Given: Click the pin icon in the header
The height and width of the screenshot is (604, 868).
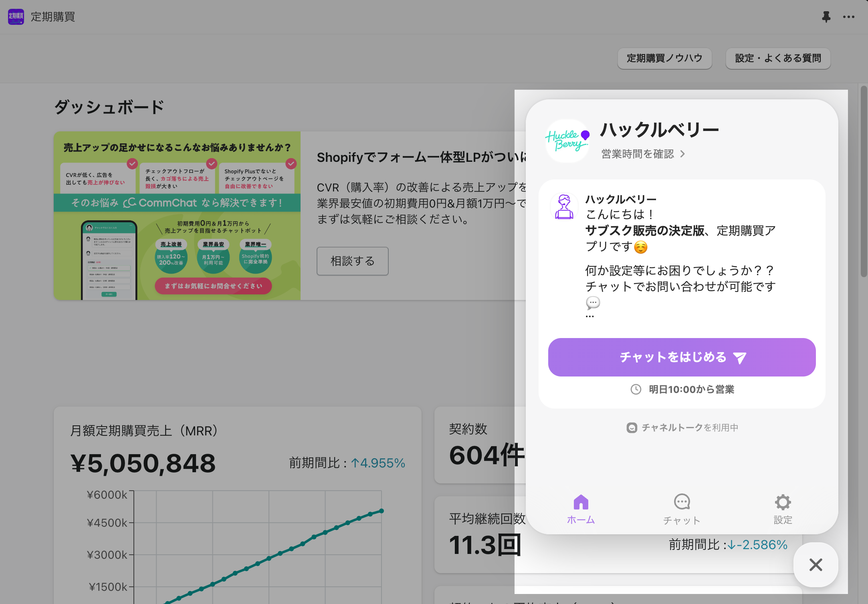Looking at the screenshot, I should tap(826, 17).
